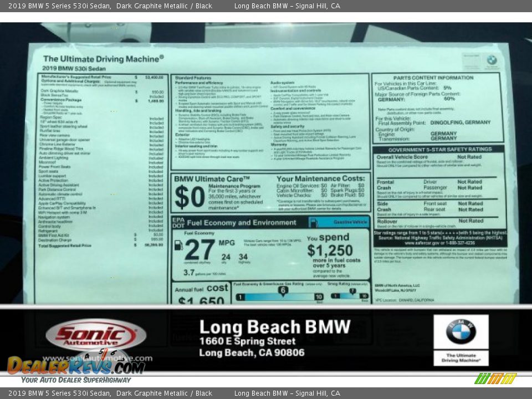Viewport: 532px width, 399px height.
Task: Click the 'Standard Features' heading
Action: tap(193, 78)
